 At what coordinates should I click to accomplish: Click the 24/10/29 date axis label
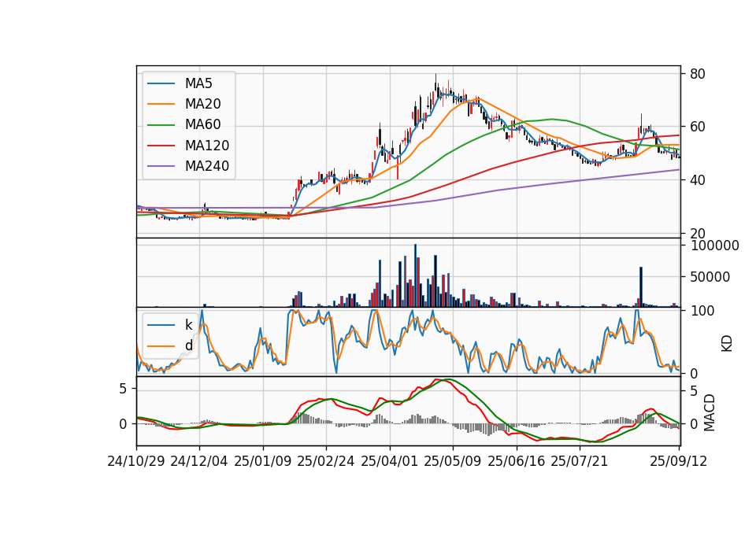click(136, 461)
